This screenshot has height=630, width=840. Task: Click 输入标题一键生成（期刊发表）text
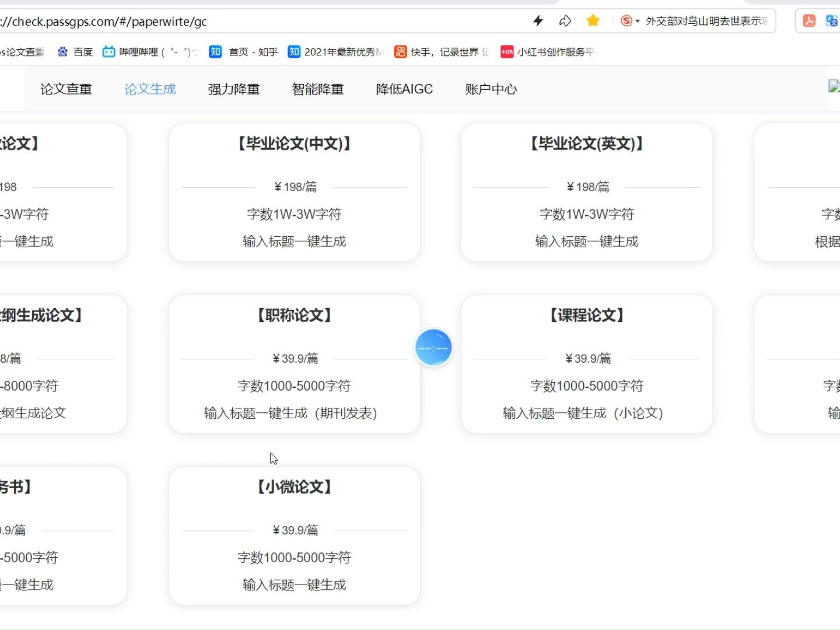click(x=292, y=413)
